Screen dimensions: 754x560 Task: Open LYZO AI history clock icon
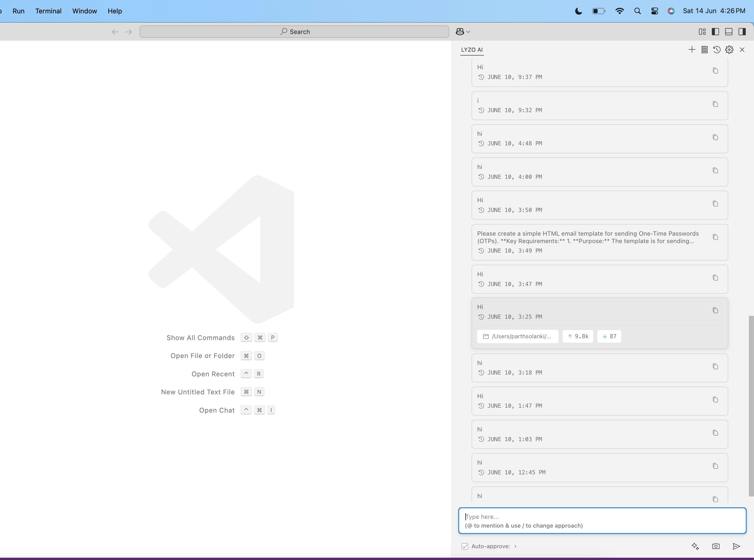[717, 50]
